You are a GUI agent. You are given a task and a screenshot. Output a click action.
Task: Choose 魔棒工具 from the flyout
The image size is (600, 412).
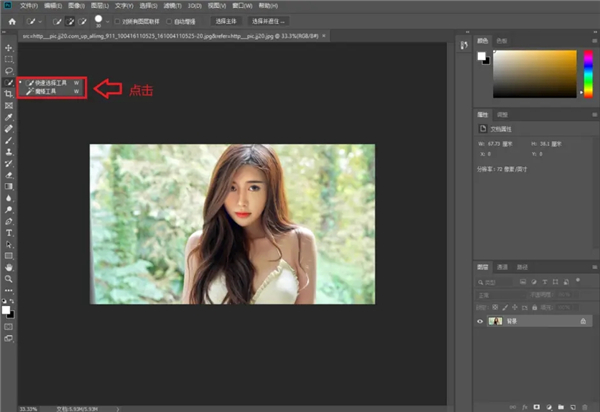51,91
